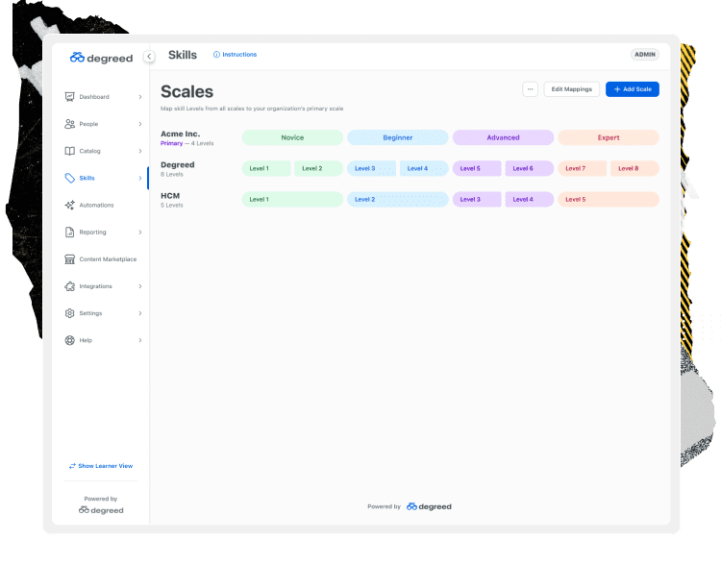Select Skills in the sidebar menu
Image resolution: width=721 pixels, height=588 pixels.
(x=87, y=178)
